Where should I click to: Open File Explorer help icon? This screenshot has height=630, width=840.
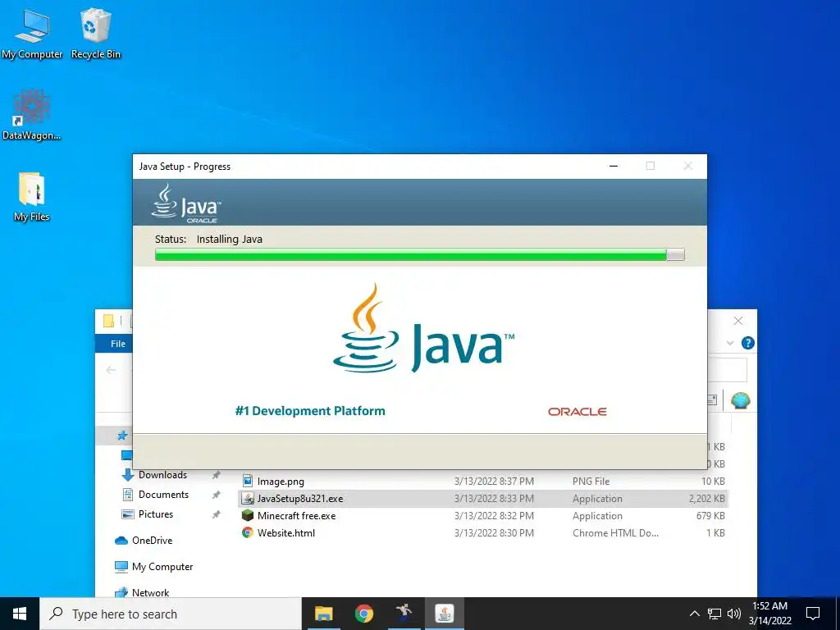[x=748, y=343]
